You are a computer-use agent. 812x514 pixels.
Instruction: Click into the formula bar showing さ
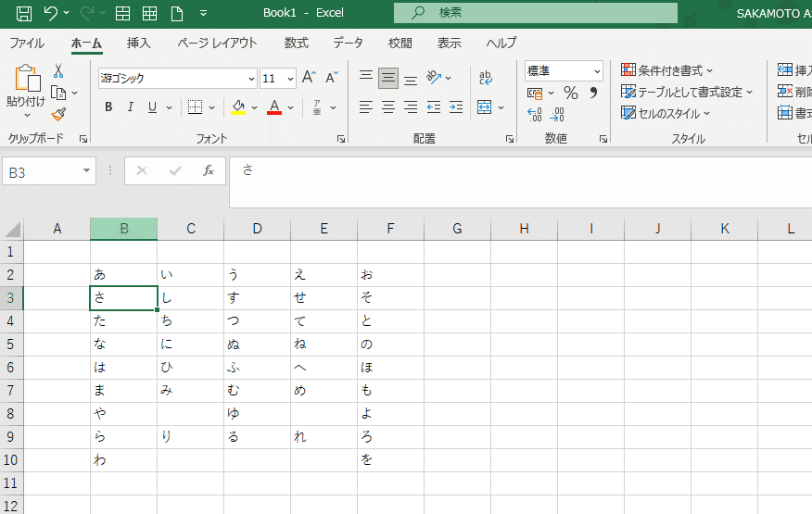click(x=520, y=182)
